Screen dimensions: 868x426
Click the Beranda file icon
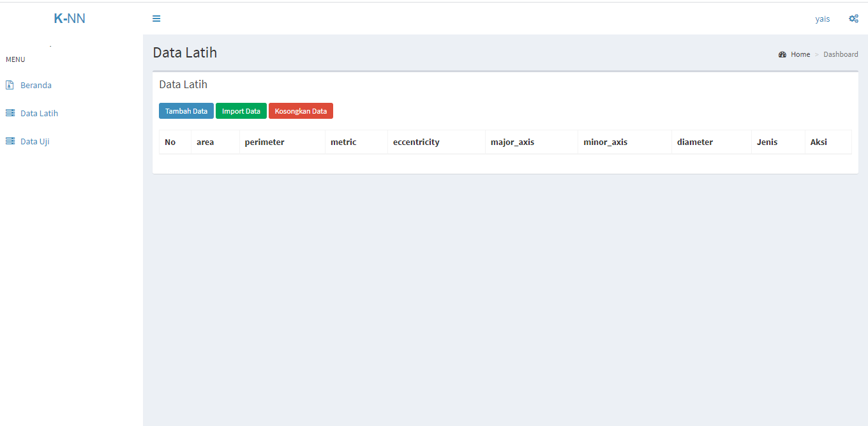coord(10,85)
